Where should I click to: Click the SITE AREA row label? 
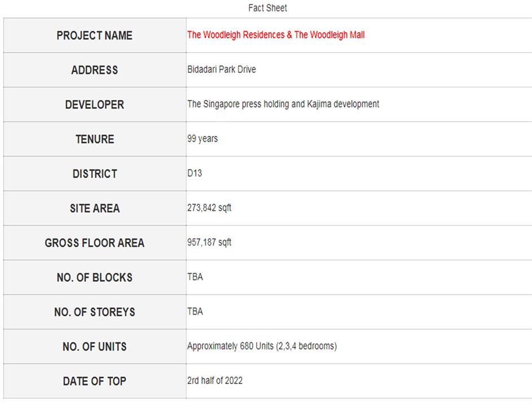[x=94, y=208]
